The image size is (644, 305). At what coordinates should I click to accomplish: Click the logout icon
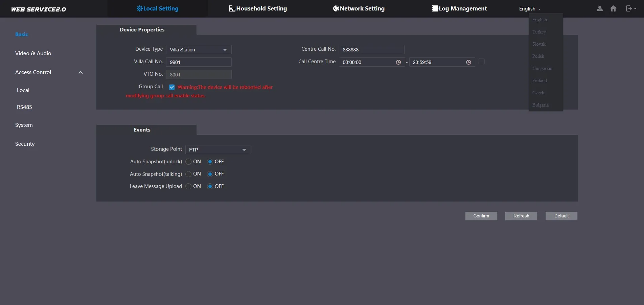click(629, 8)
